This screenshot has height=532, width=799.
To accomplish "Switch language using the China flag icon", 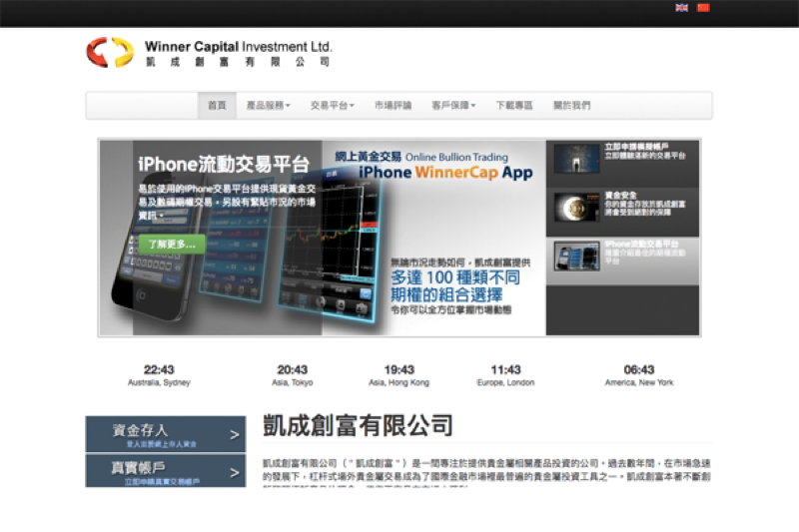I will (703, 8).
